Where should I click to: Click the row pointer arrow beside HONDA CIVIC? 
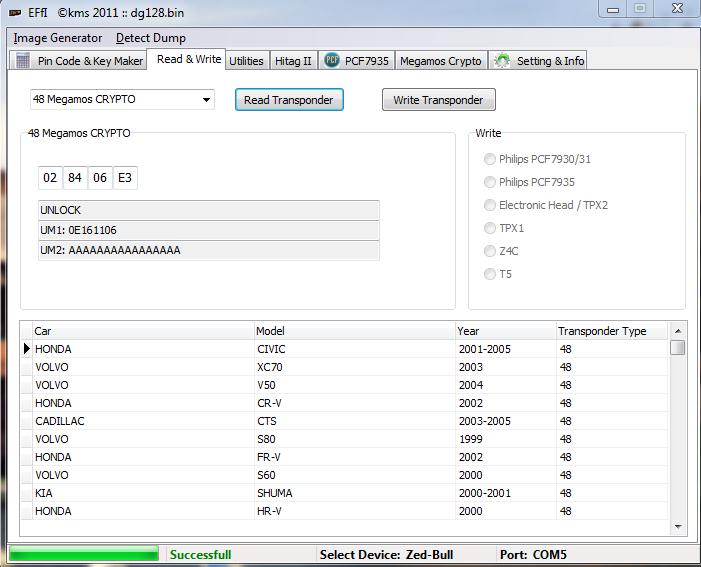coord(27,349)
